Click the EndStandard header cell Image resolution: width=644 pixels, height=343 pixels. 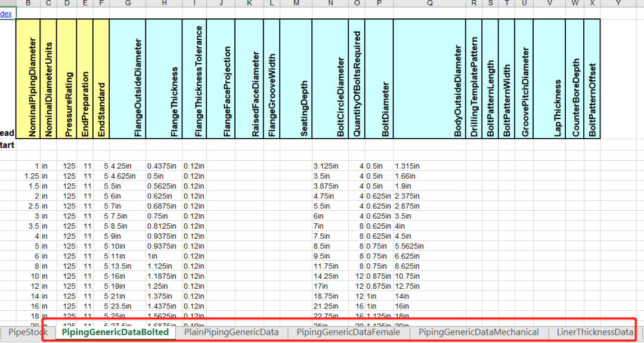[101, 79]
